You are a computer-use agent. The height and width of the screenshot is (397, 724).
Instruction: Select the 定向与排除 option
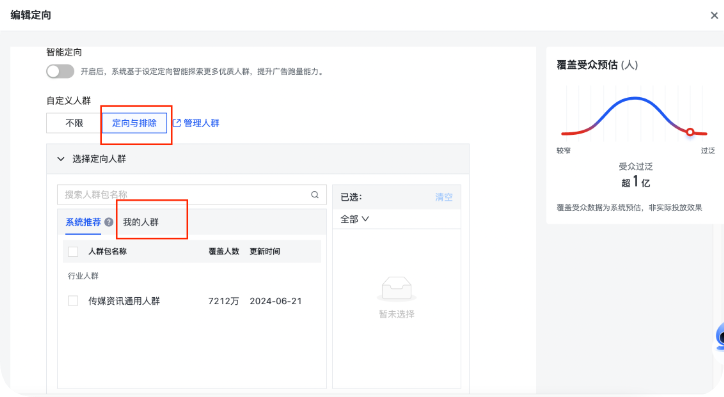tap(134, 123)
